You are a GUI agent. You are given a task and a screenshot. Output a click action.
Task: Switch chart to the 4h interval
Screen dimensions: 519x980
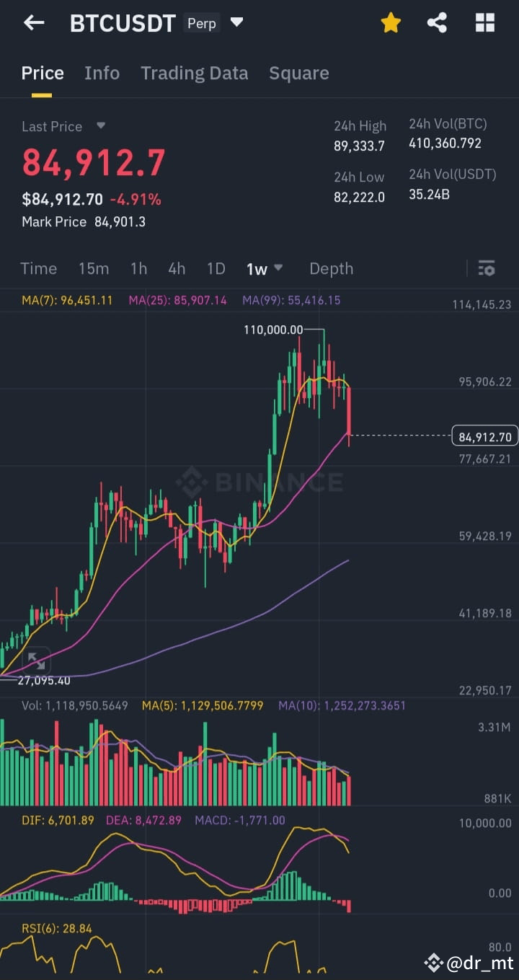(x=177, y=268)
